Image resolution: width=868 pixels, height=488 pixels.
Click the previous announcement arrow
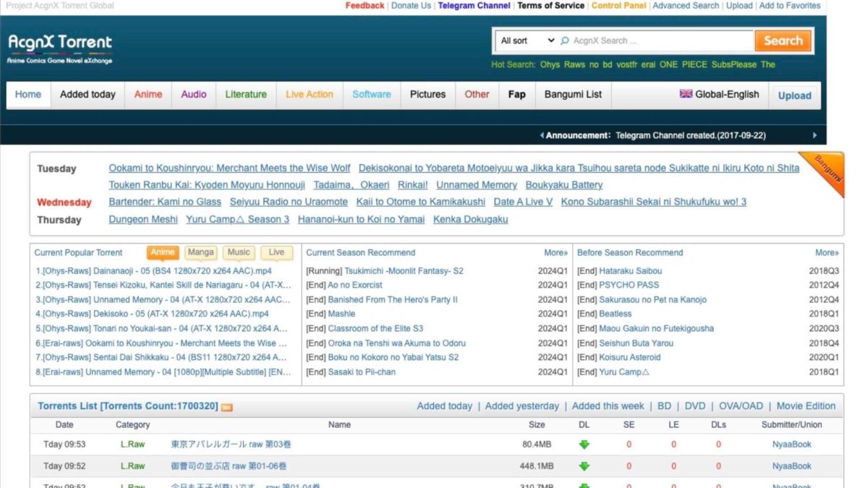[x=542, y=135]
